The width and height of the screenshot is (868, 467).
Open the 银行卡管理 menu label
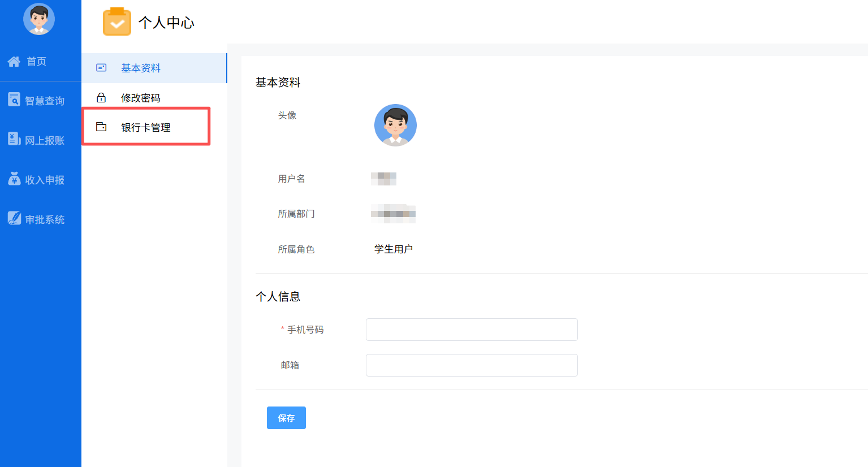tap(146, 128)
